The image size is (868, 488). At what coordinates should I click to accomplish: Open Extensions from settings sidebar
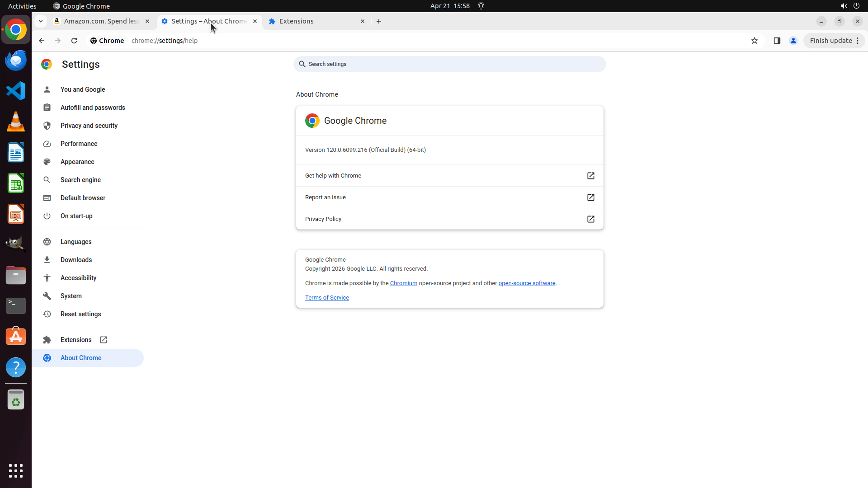pyautogui.click(x=76, y=340)
